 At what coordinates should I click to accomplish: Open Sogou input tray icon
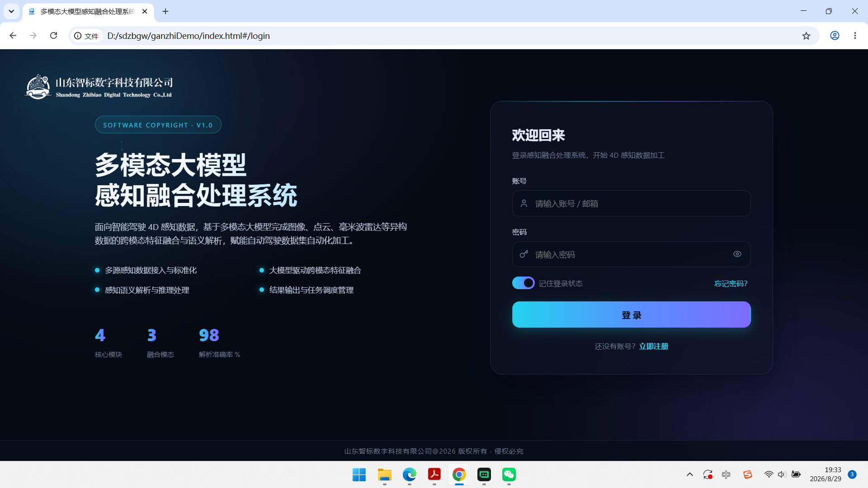coord(747,474)
